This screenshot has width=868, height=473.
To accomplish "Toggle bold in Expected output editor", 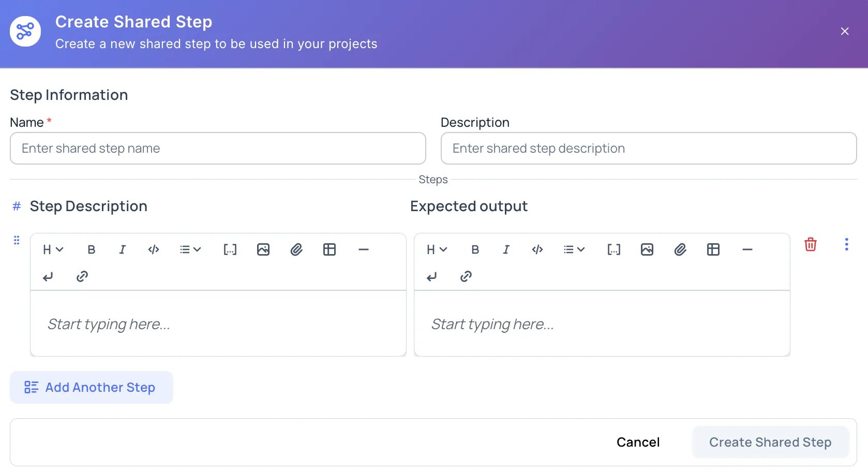I will coord(475,249).
